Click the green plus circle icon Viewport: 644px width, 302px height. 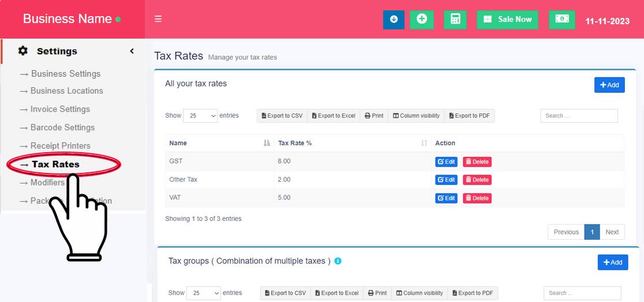pyautogui.click(x=422, y=19)
